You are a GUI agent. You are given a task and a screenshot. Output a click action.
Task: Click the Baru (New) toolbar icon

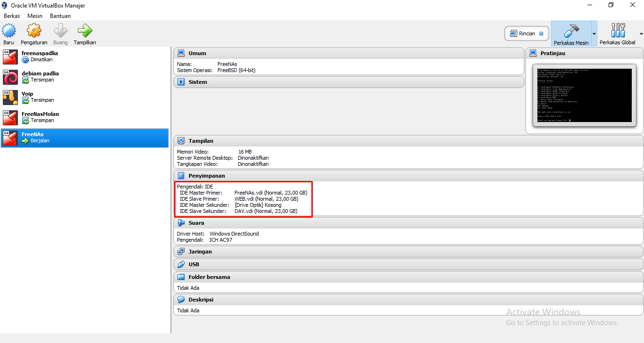[x=8, y=31]
